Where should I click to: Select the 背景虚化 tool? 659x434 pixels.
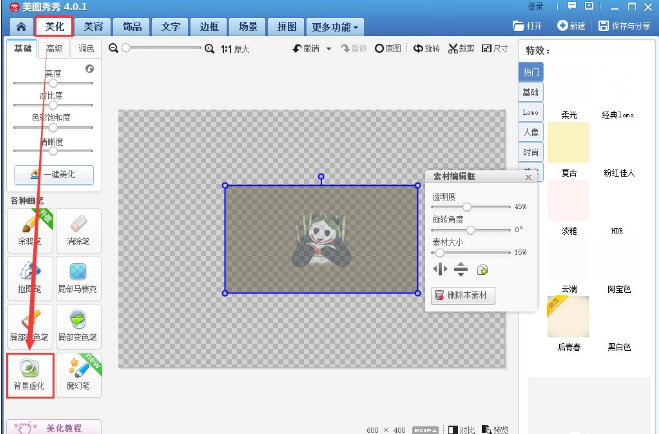tap(30, 375)
